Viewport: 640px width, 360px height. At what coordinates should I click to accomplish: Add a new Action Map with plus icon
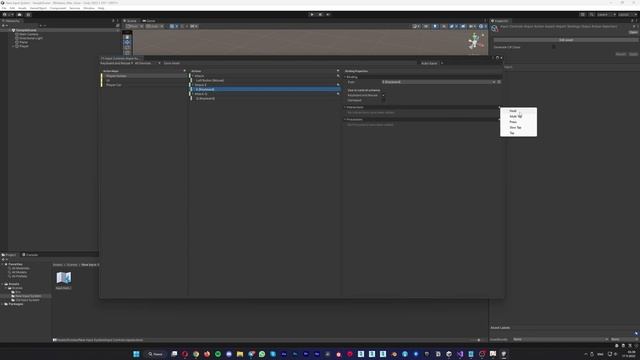pos(184,71)
